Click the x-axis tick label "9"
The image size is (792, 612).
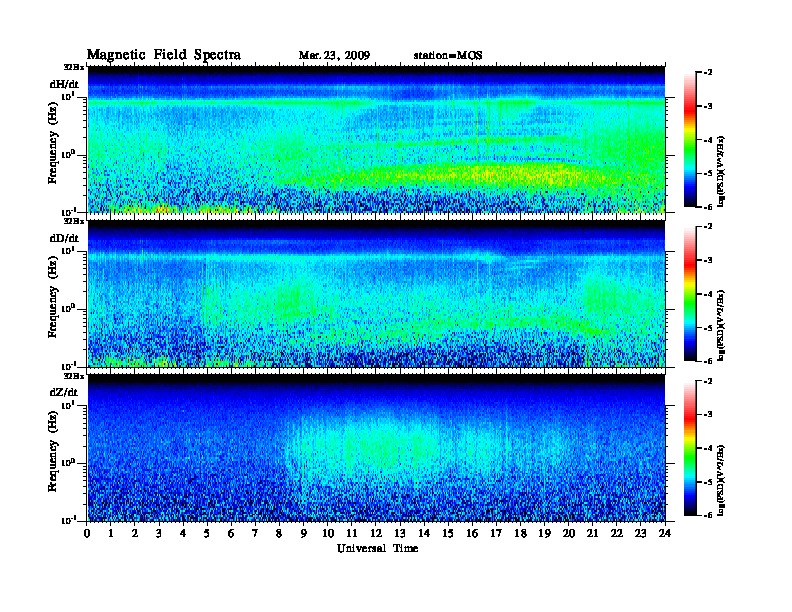304,534
